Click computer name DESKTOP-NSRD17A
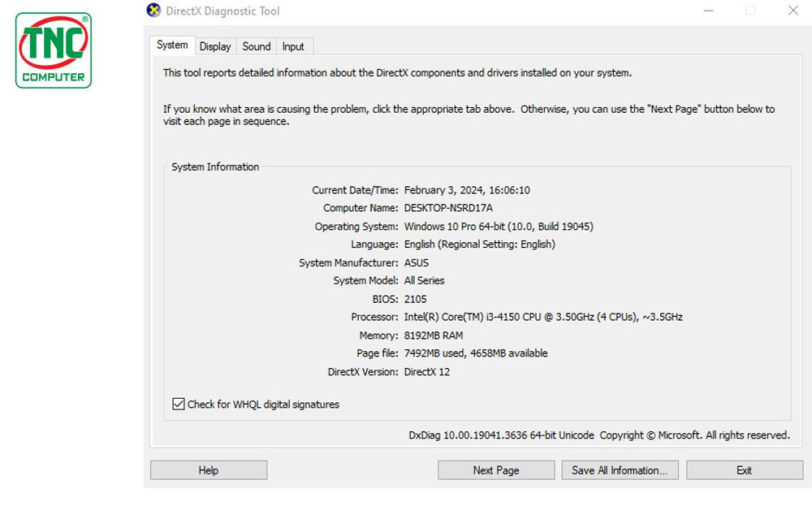The image size is (812, 528). pyautogui.click(x=448, y=208)
